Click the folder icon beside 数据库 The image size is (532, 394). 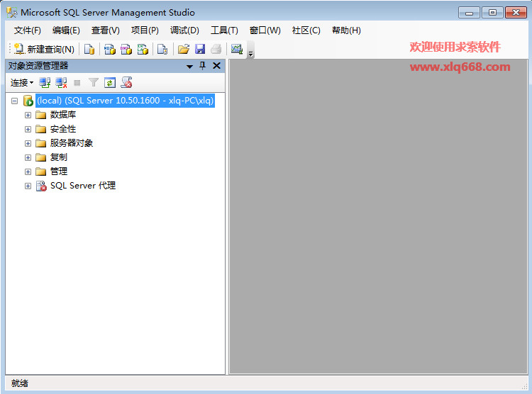[x=40, y=115]
